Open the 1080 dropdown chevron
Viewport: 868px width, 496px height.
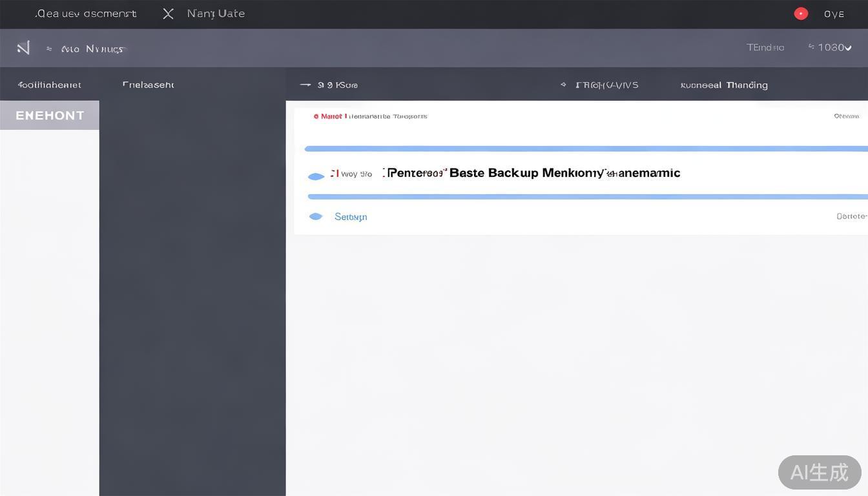pos(848,48)
